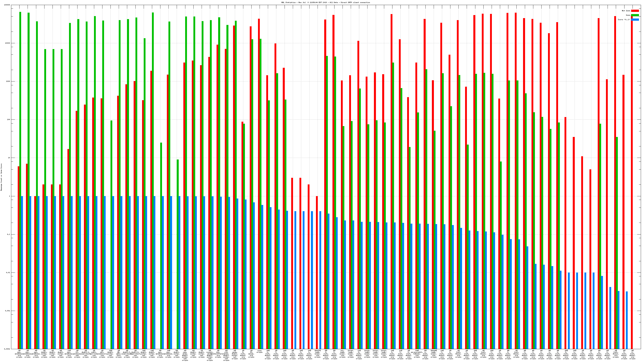Screen dimensions: 644x362
Task: Click the 'sa-accredit. habeas. com' x-axis label
Action: click(417, 354)
